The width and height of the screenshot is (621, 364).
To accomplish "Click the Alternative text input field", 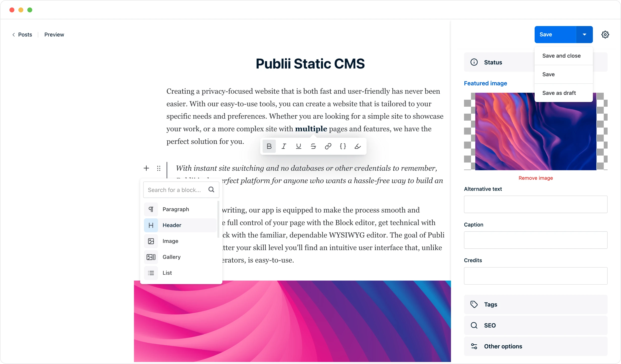I will click(x=536, y=204).
